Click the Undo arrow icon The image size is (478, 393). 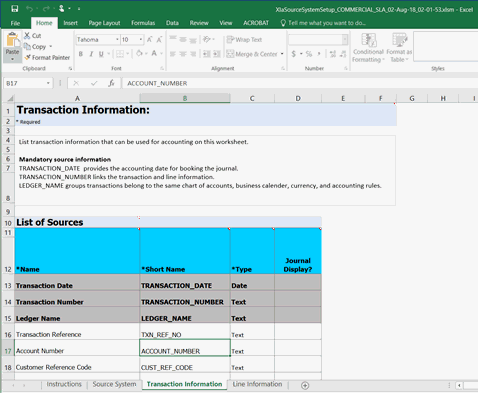pyautogui.click(x=29, y=9)
